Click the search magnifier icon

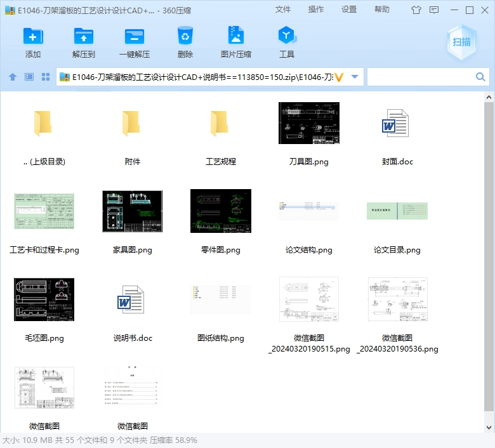coord(480,77)
